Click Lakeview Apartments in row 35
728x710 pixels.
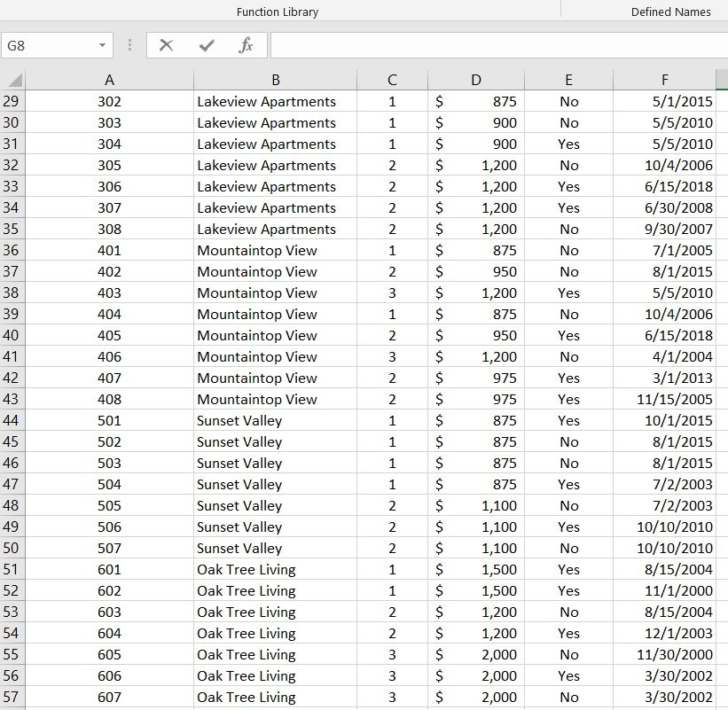coord(275,229)
